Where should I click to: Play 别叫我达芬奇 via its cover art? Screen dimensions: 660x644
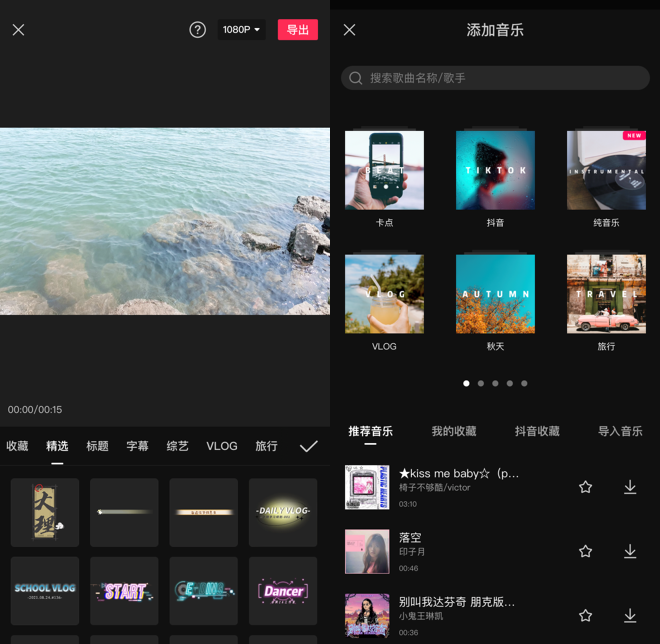[367, 616]
